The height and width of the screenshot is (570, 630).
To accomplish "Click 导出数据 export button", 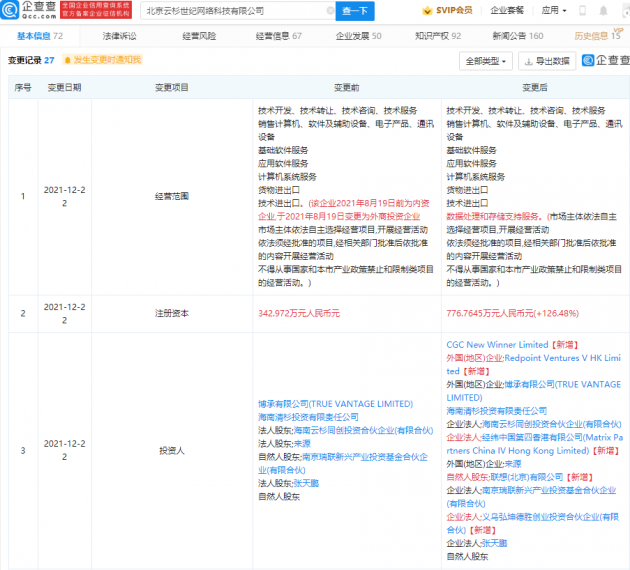I will (x=547, y=61).
